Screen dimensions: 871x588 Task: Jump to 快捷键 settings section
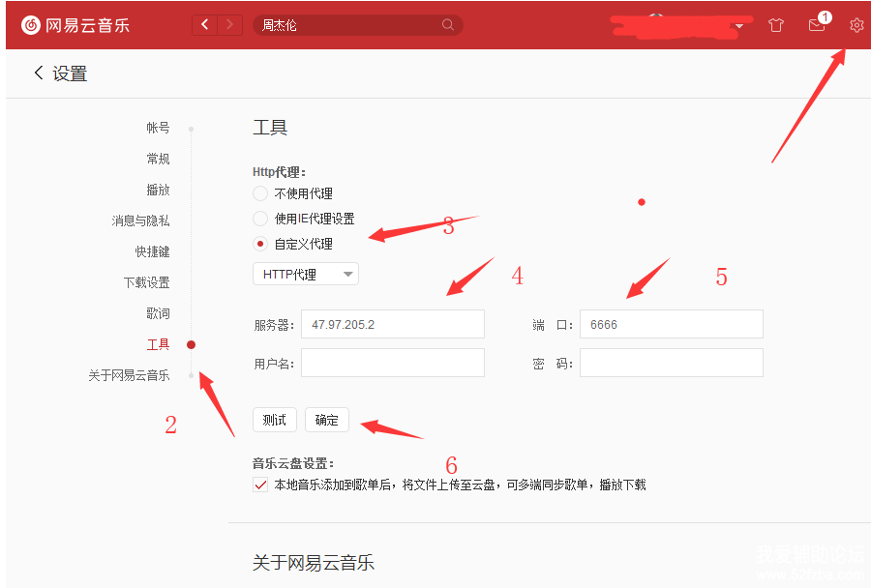[x=152, y=251]
